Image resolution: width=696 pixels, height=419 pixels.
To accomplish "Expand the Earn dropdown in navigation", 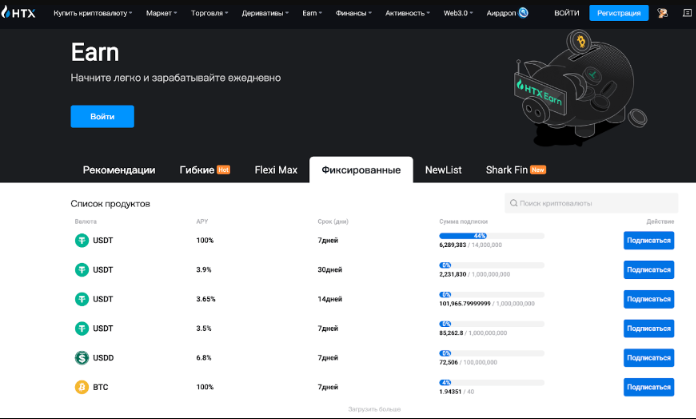I will coord(312,13).
